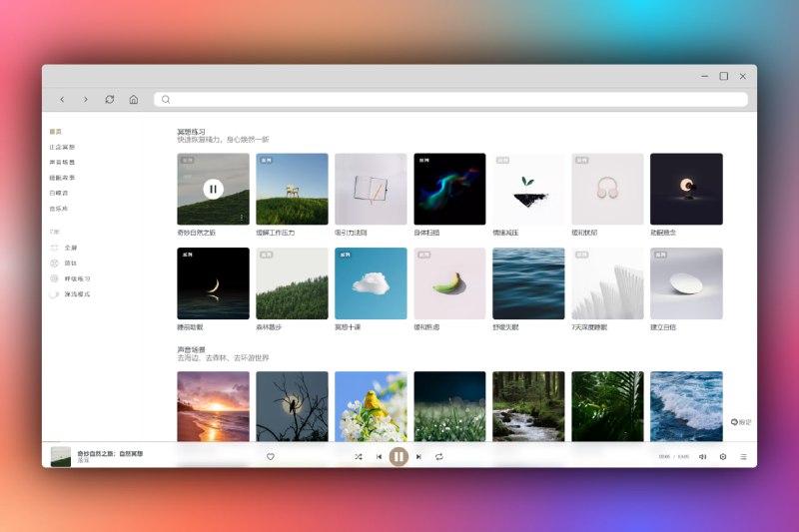799x532 pixels.
Task: Open the dark glowing lamp card
Action: [x=686, y=189]
